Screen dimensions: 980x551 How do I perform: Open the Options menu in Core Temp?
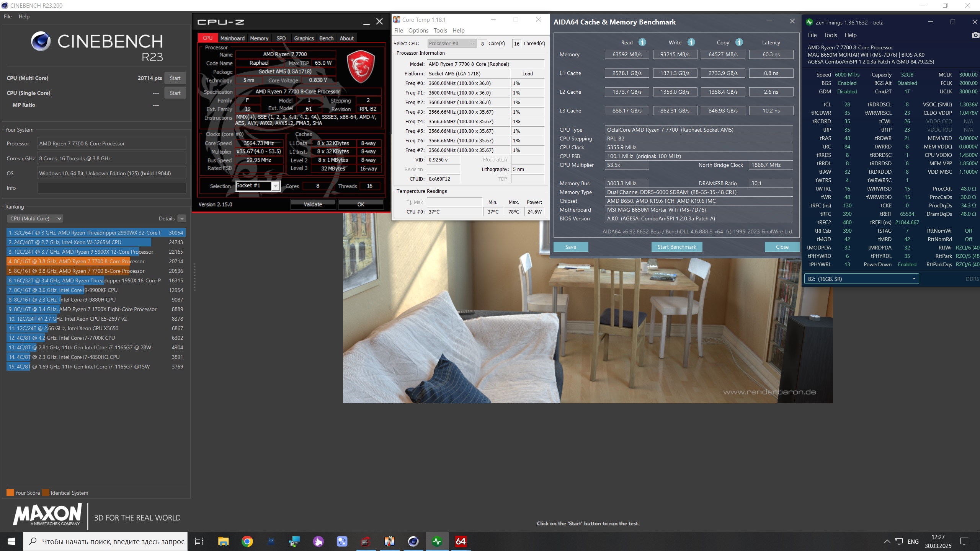[418, 31]
